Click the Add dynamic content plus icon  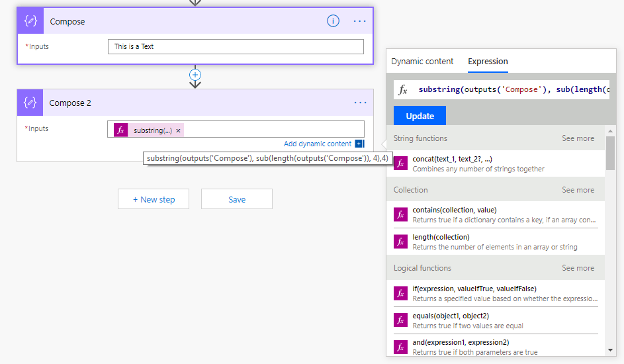point(359,144)
